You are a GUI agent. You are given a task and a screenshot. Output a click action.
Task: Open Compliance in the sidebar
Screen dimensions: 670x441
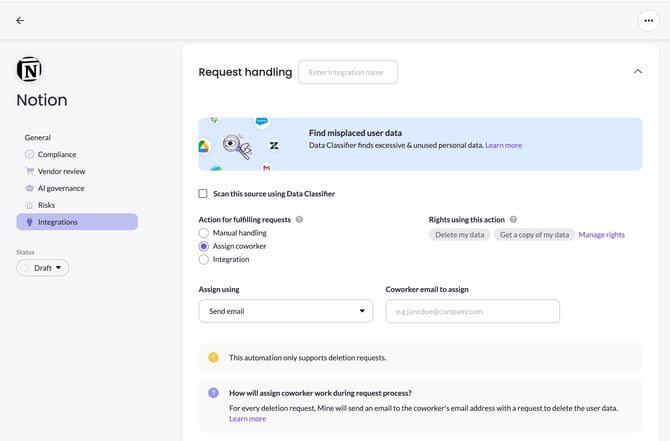click(x=57, y=154)
